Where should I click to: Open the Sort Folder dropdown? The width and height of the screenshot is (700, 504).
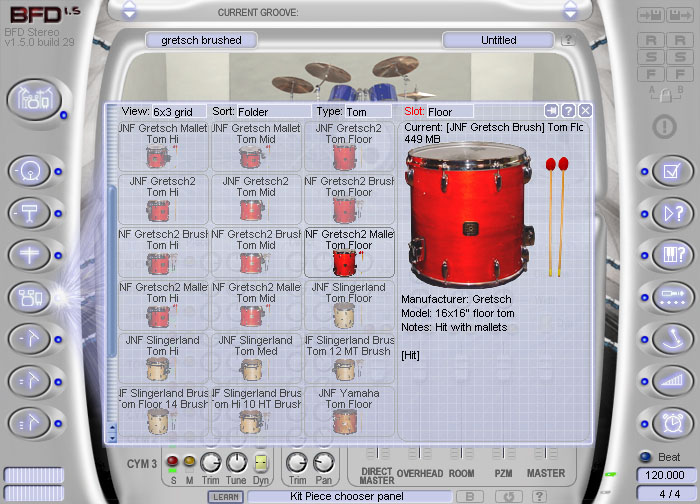point(274,112)
